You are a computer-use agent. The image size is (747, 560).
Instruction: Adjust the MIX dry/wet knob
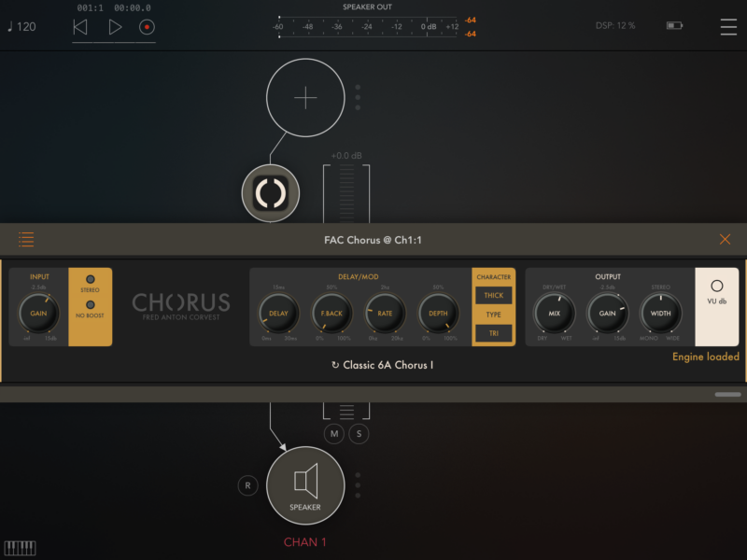tap(554, 314)
